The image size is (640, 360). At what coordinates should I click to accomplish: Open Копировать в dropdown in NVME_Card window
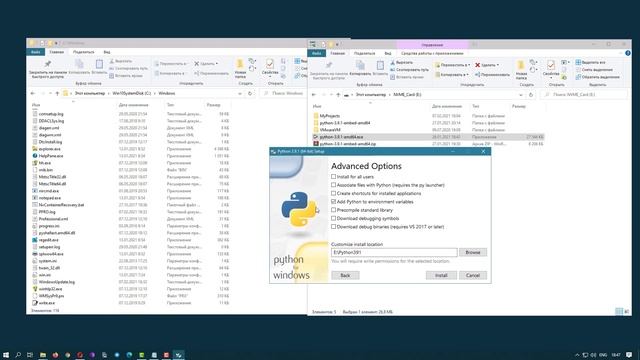coord(451,75)
